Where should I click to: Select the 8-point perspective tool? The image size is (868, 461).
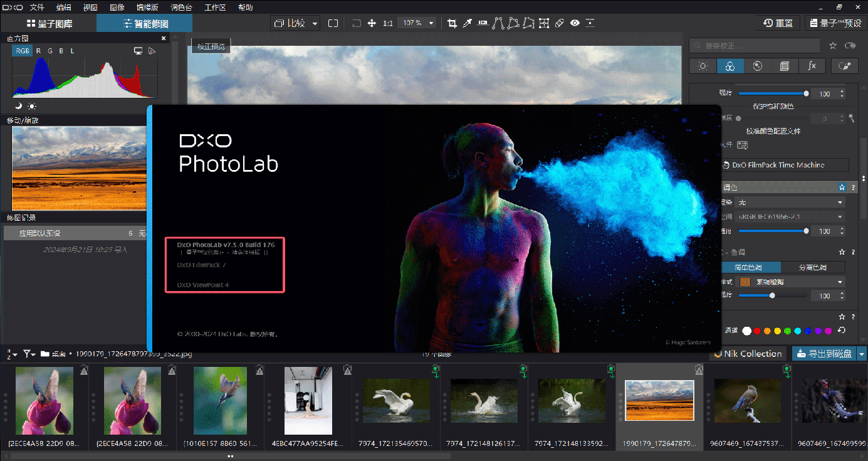click(528, 23)
